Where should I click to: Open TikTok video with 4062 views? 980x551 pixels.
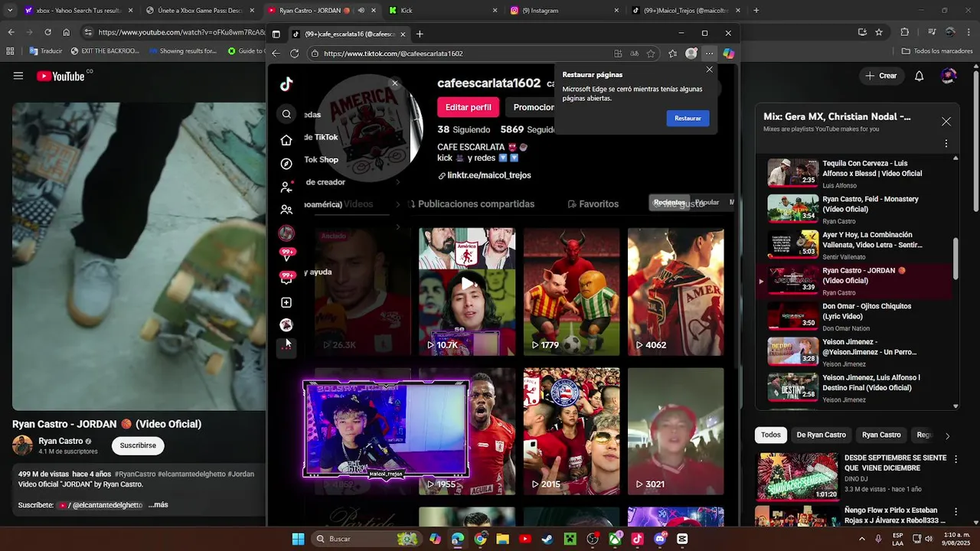point(675,292)
